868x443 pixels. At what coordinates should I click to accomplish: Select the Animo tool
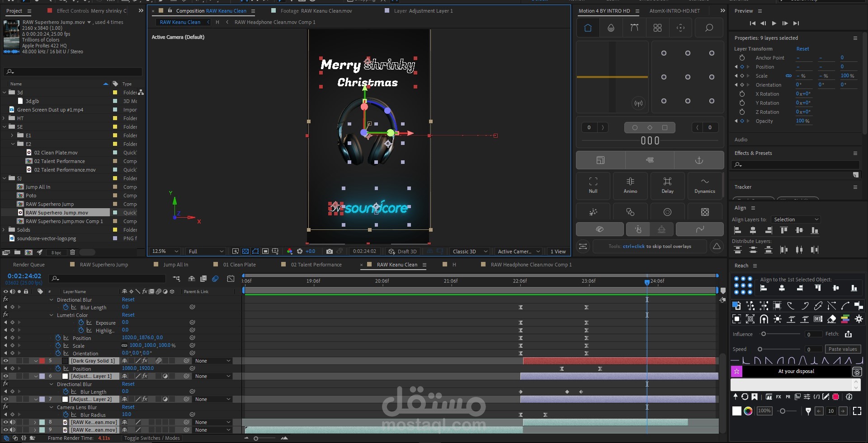630,185
